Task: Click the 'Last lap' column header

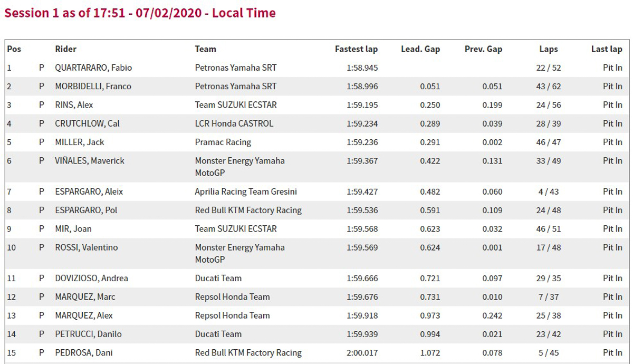Action: pos(607,49)
